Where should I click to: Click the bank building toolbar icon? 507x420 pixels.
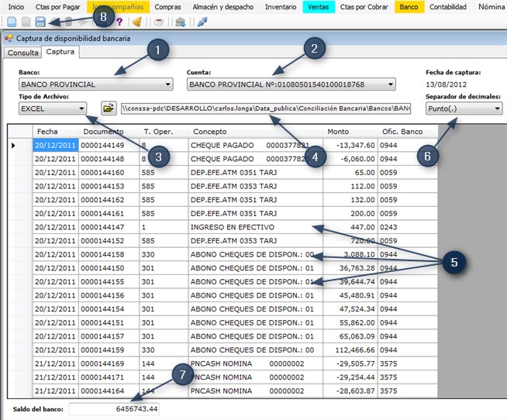[x=181, y=22]
